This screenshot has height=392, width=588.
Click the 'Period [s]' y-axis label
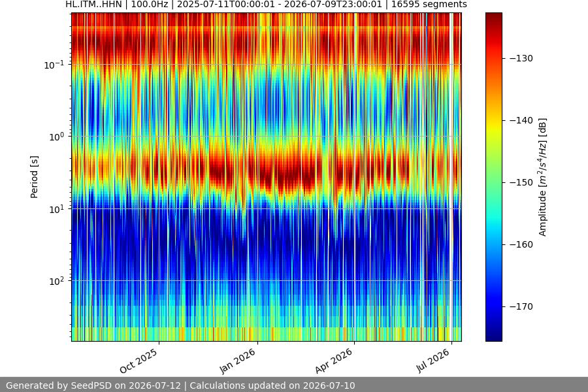point(34,177)
